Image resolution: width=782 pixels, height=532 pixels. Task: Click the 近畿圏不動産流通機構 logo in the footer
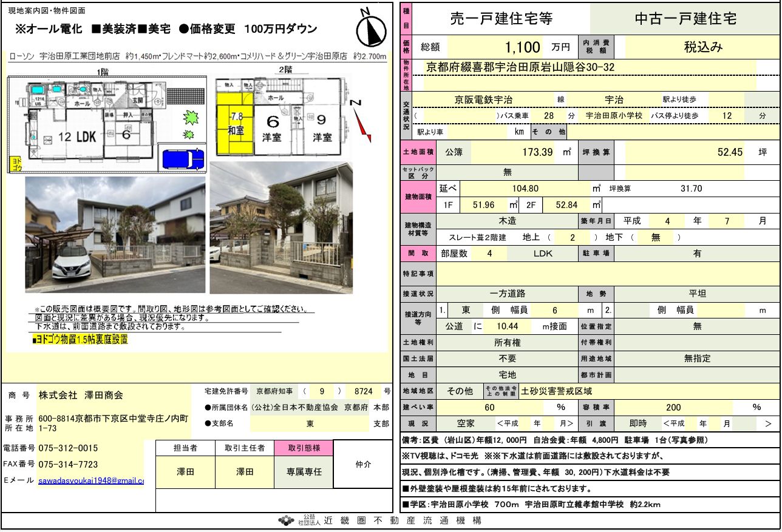click(x=287, y=520)
